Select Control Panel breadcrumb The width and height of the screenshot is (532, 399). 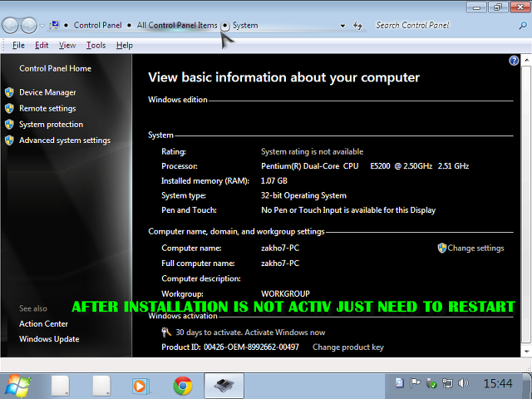tap(98, 26)
